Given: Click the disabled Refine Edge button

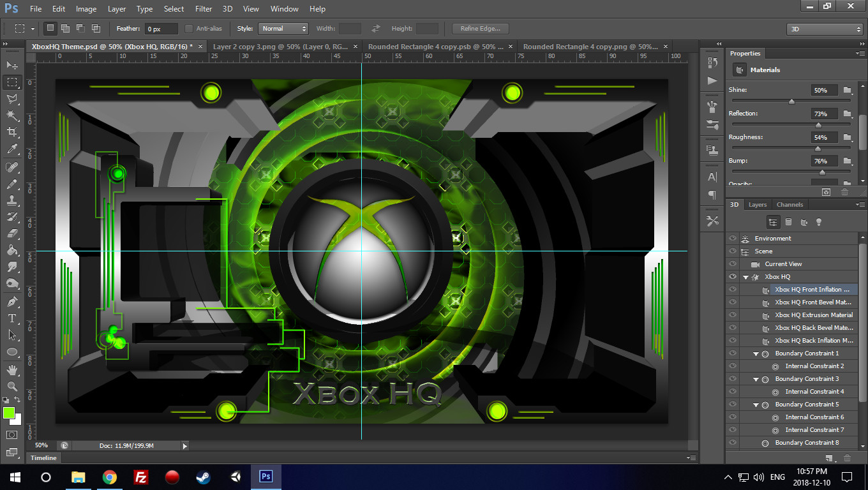Looking at the screenshot, I should pyautogui.click(x=481, y=29).
